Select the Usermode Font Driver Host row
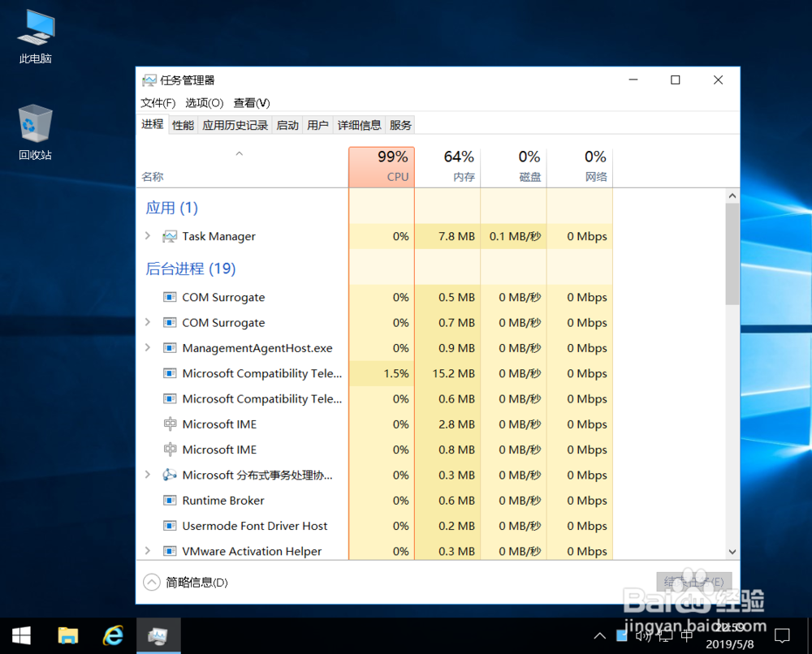 click(x=374, y=526)
